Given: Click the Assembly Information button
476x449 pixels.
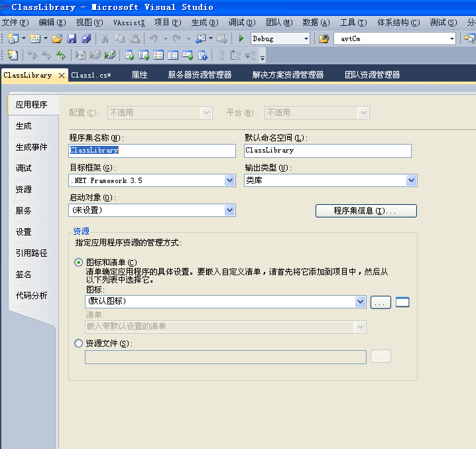Looking at the screenshot, I should [x=366, y=211].
